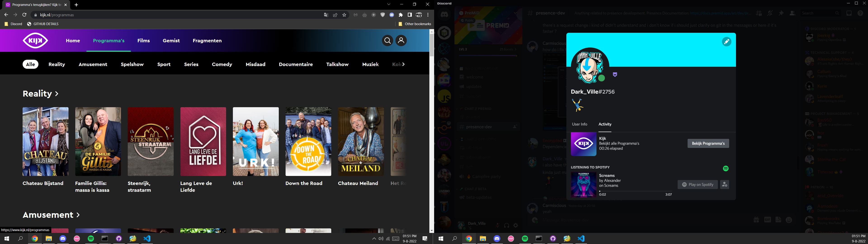Open the Discord GIF picker

[767, 220]
